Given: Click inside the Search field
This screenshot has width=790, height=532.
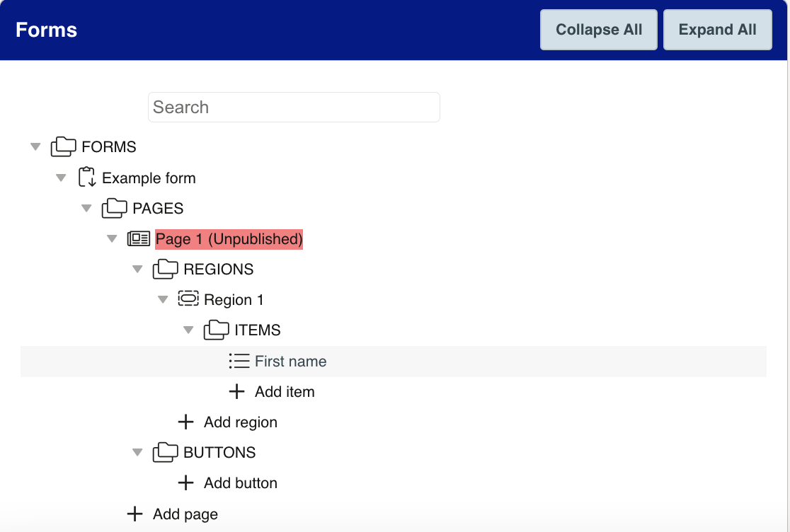Looking at the screenshot, I should (294, 107).
